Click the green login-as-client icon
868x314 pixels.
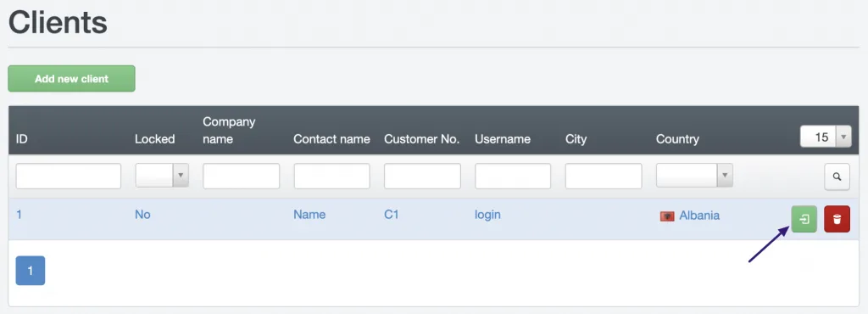[x=804, y=219]
